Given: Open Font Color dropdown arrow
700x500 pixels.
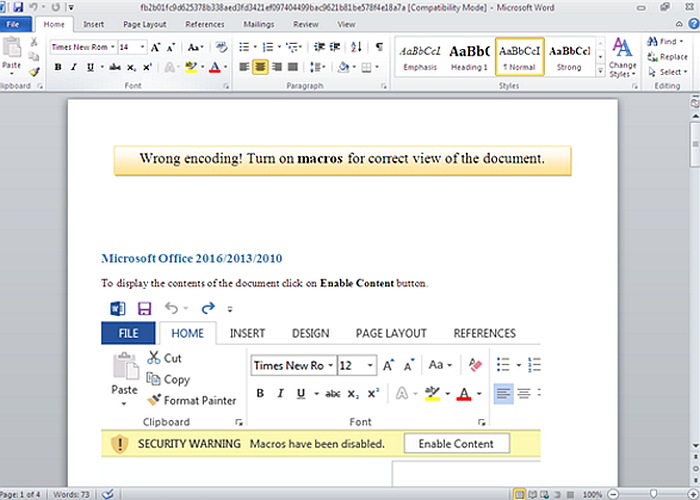Looking at the screenshot, I should 225,67.
